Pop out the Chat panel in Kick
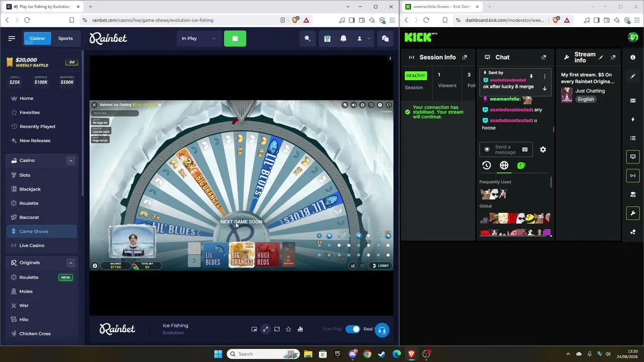This screenshot has width=644, height=362. [543, 57]
